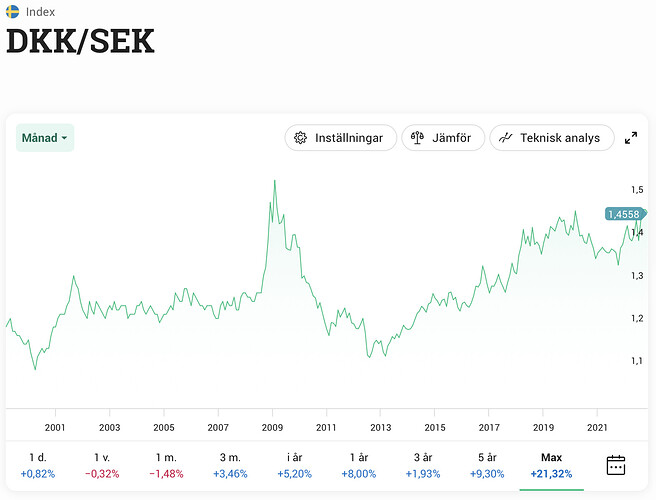Switch to the 1 m. period

166,465
